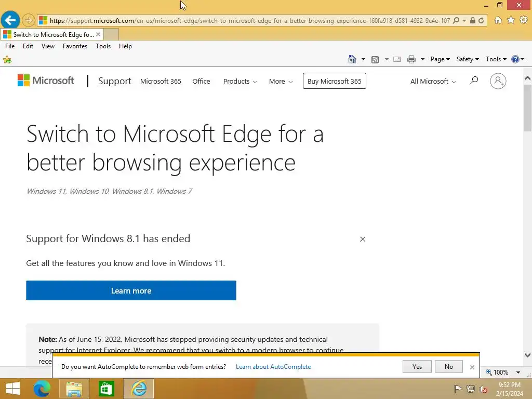The width and height of the screenshot is (532, 399).
Task: Close the Switch to Microsoft Edge tab
Action: tap(98, 34)
